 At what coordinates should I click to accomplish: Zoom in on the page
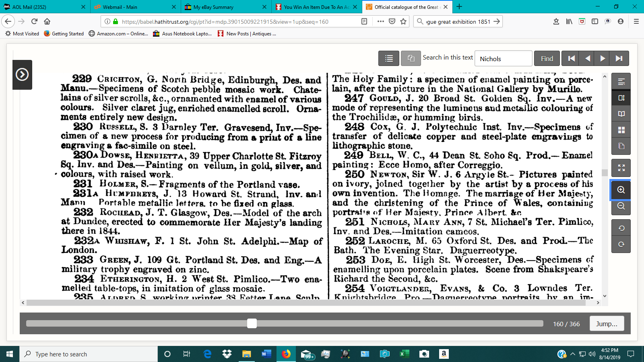click(x=621, y=190)
